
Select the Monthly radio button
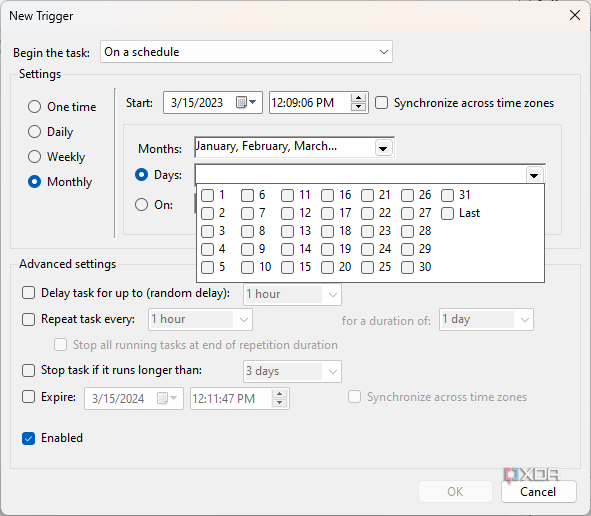click(34, 182)
